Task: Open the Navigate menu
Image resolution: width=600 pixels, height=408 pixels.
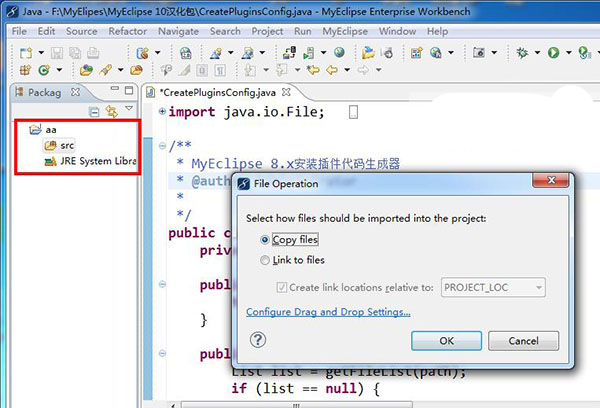Action: click(x=178, y=31)
